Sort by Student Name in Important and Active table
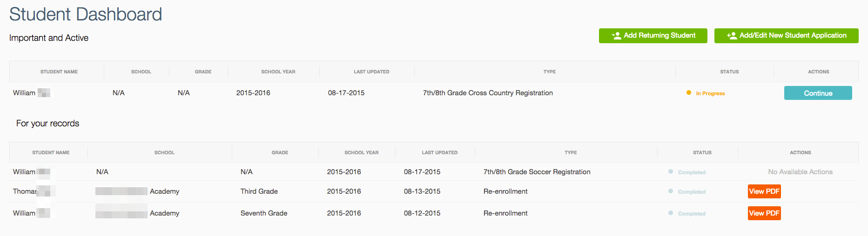 tap(59, 72)
